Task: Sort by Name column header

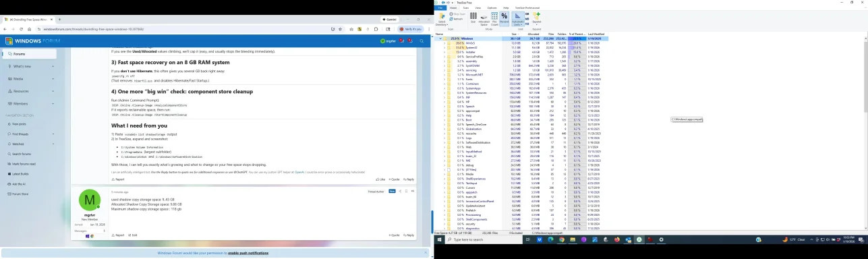Action: 438,34
